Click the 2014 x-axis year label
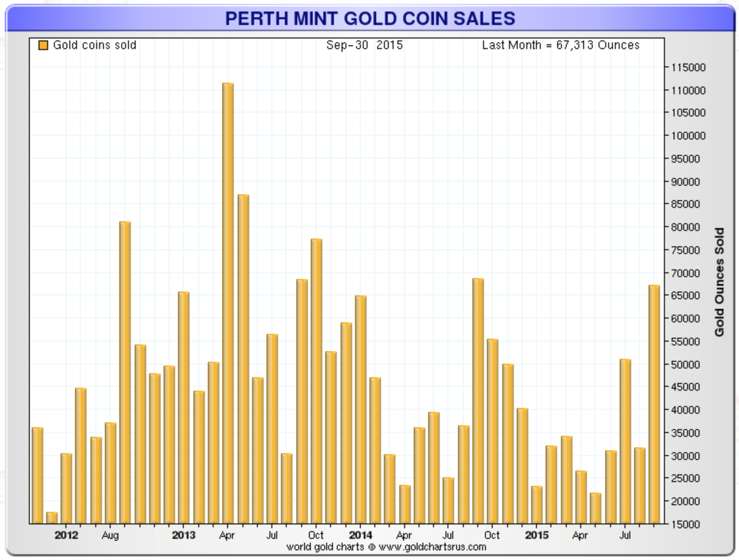The width and height of the screenshot is (739, 560). point(360,535)
